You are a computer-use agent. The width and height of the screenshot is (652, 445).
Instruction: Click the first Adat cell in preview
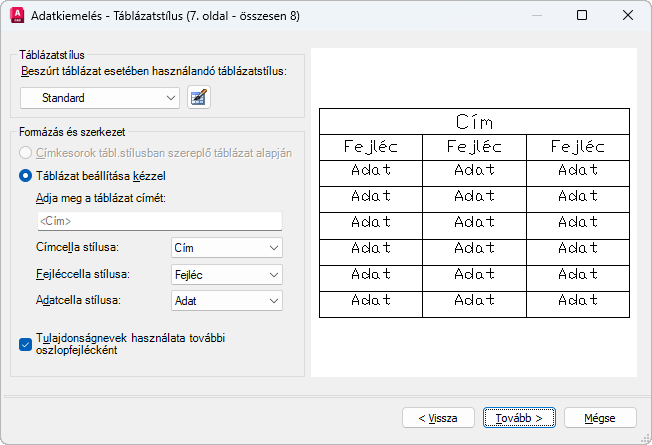pyautogui.click(x=371, y=171)
